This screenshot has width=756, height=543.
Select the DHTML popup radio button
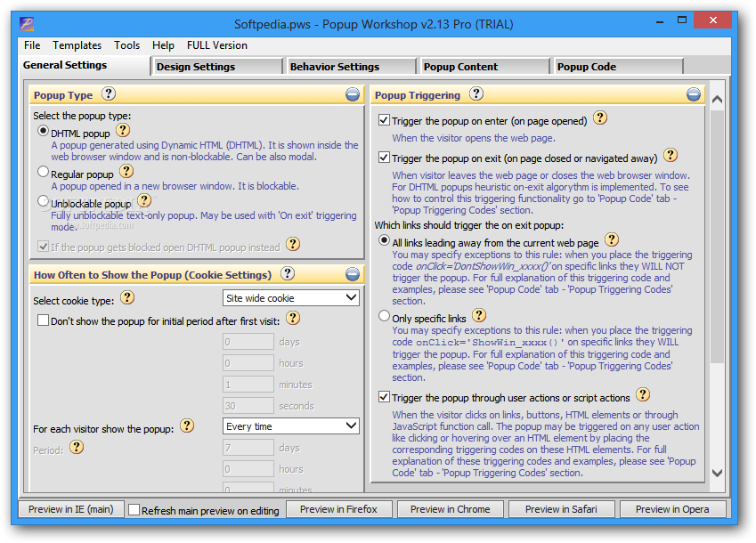[x=43, y=131]
